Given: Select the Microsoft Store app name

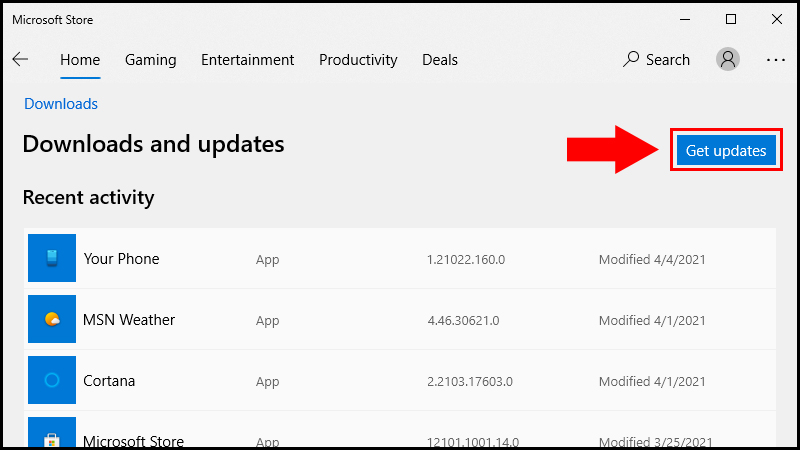Looking at the screenshot, I should [x=133, y=441].
